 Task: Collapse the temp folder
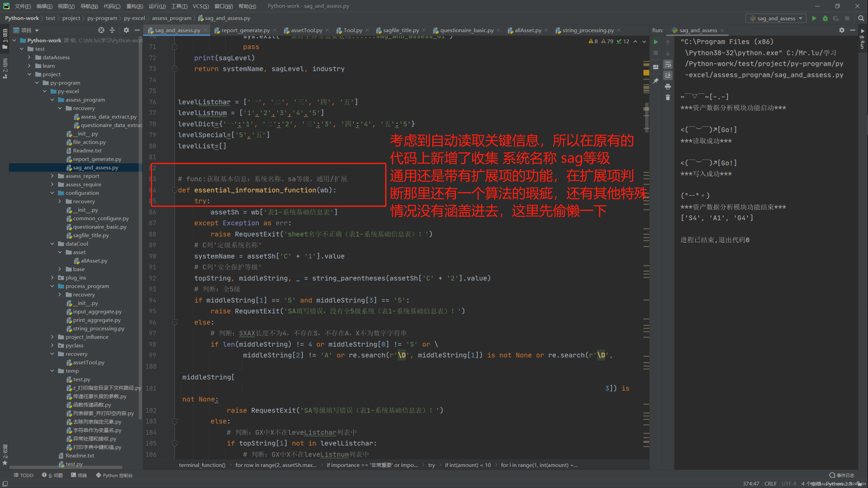point(52,371)
